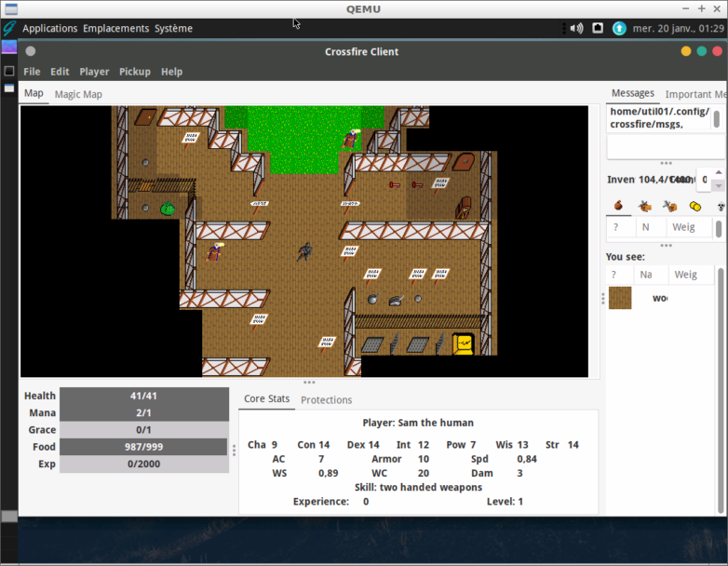728x566 pixels.
Task: Click the pane handle between stats bars and Core Stats
Action: click(234, 451)
